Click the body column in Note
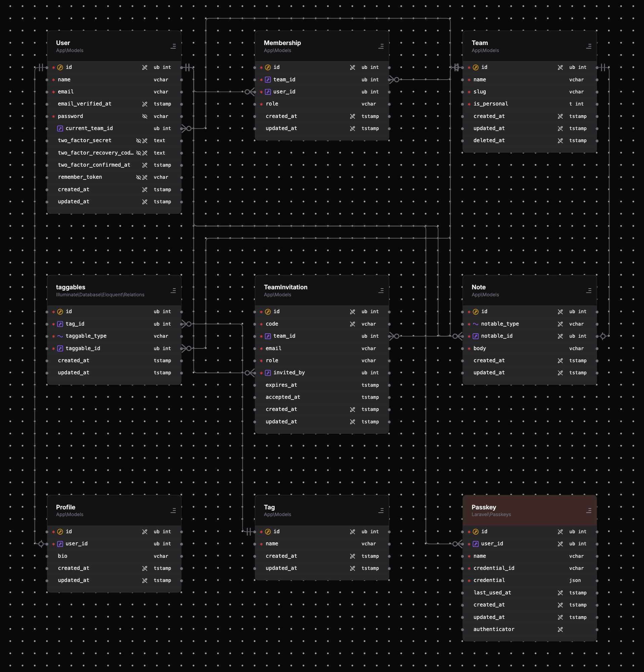This screenshot has height=672, width=644. pyautogui.click(x=480, y=348)
